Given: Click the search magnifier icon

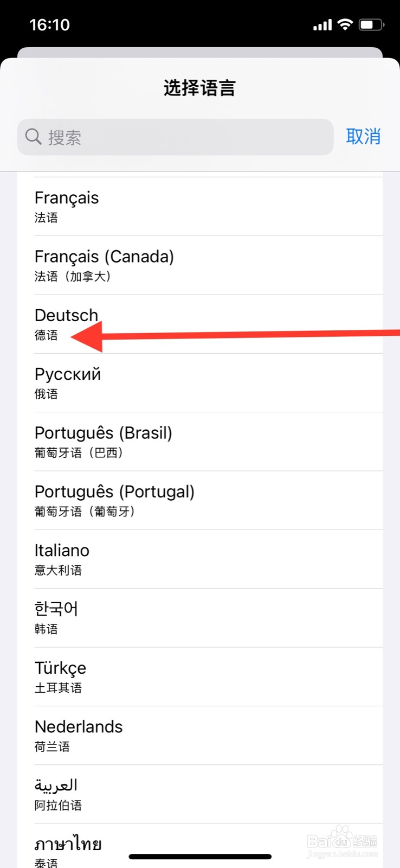Looking at the screenshot, I should [x=34, y=137].
